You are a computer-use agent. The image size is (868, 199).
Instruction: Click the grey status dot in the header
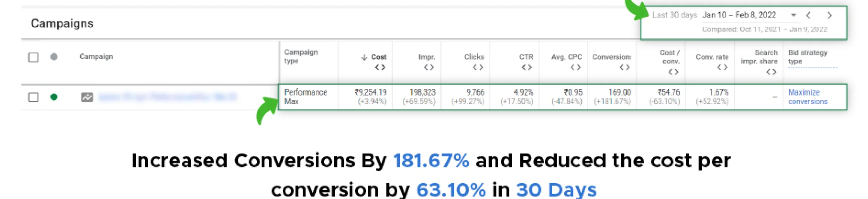click(x=54, y=57)
